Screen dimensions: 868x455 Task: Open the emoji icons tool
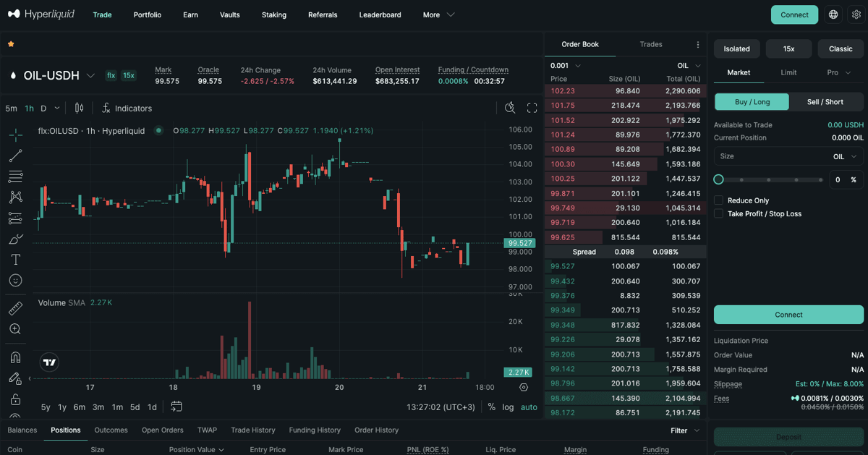[x=15, y=280]
